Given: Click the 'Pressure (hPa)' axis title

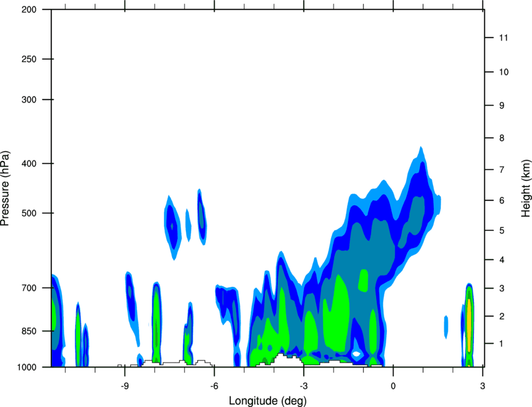Looking at the screenshot, I should coord(5,188).
